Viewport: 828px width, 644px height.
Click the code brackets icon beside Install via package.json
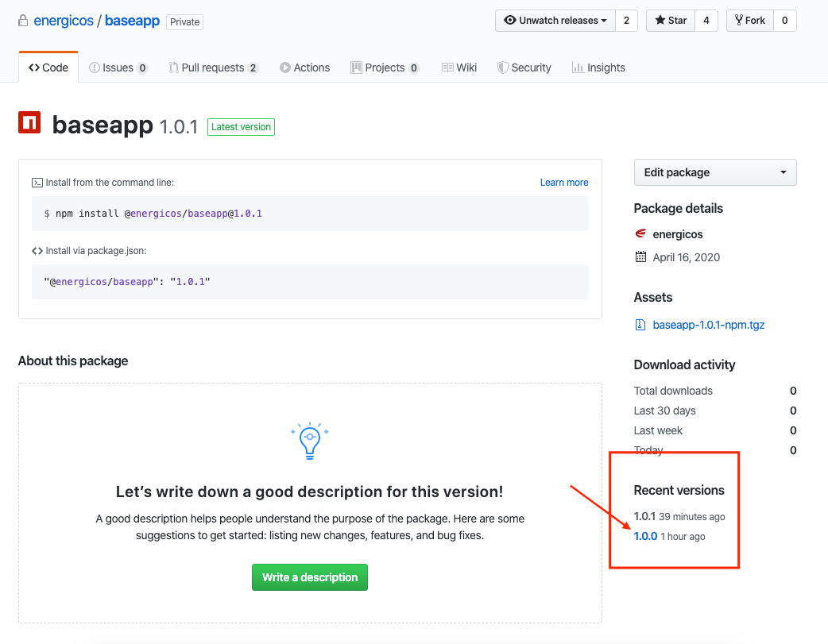pos(37,251)
